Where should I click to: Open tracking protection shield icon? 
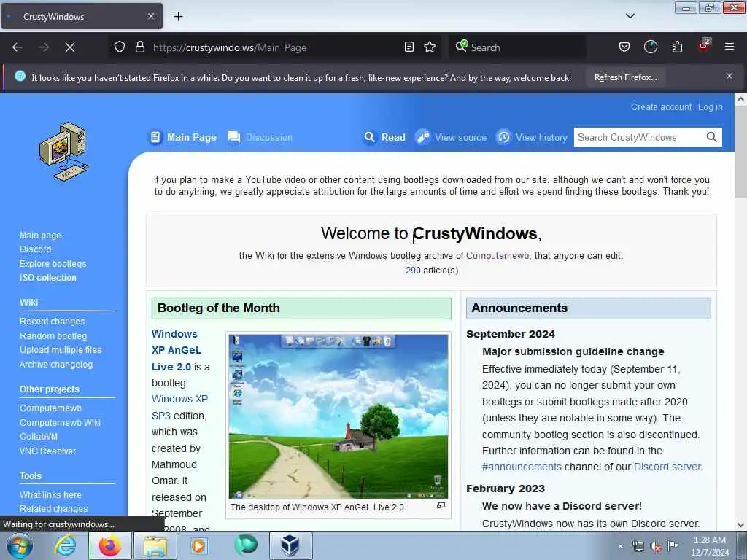[x=120, y=47]
